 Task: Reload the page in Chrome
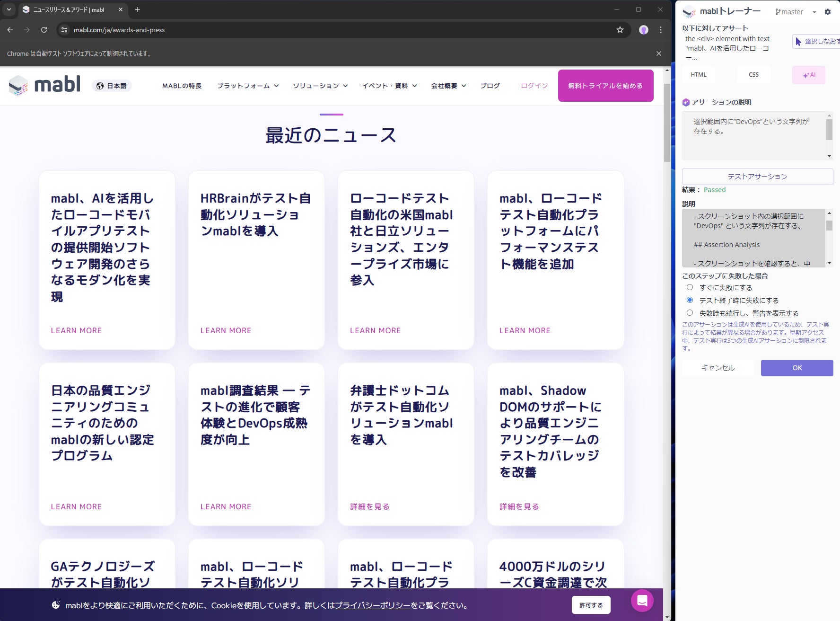click(44, 30)
